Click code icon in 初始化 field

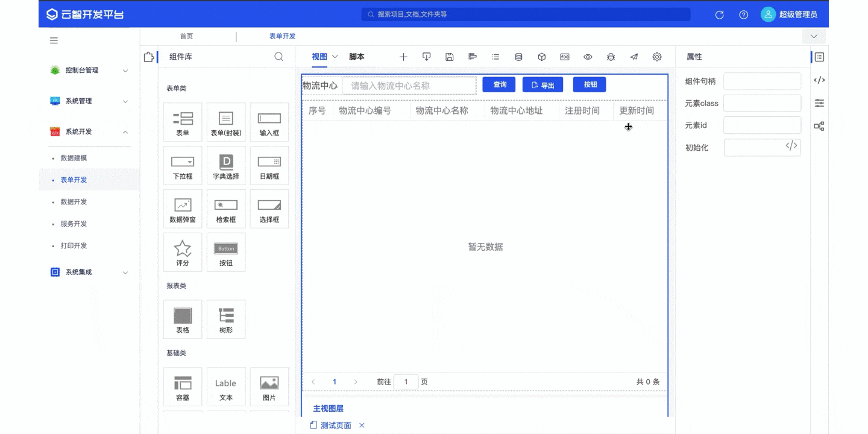(x=791, y=146)
